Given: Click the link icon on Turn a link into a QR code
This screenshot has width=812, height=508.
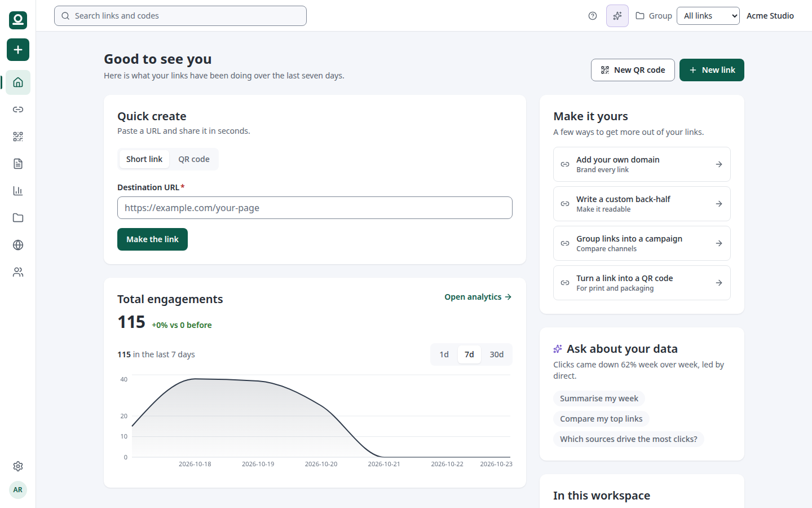Looking at the screenshot, I should tap(565, 283).
